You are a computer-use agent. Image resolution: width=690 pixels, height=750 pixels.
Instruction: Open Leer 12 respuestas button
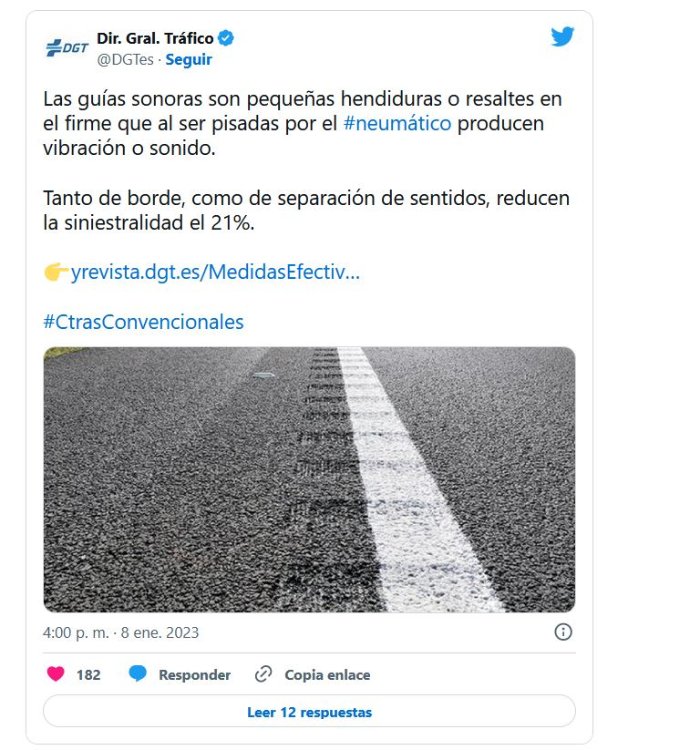[x=309, y=712]
